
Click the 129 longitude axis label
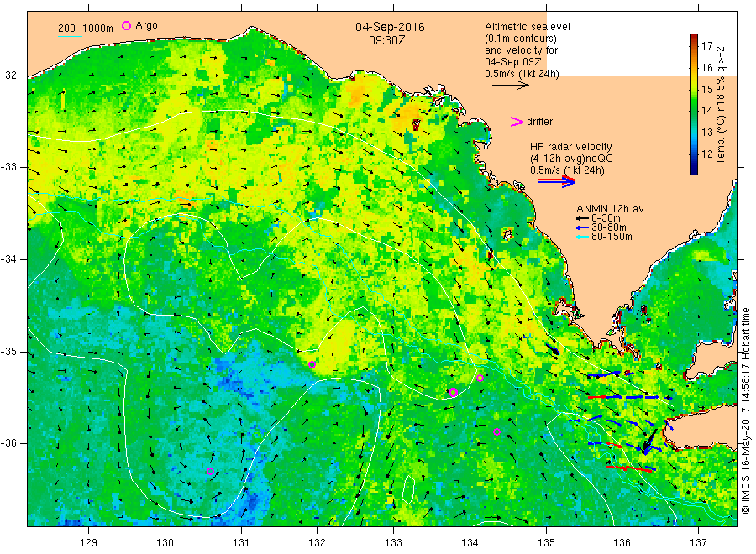89,542
